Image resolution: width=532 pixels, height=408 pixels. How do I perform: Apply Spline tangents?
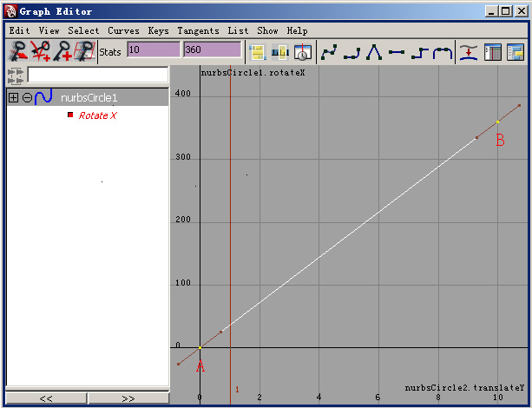pos(329,52)
